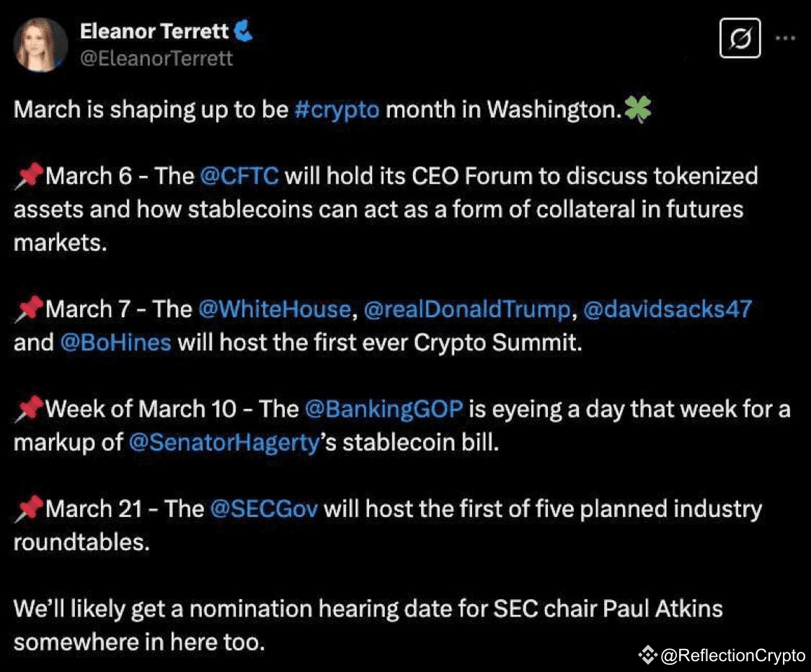Click the #crypto hashtag
Screen dimensions: 811x672
(337, 110)
